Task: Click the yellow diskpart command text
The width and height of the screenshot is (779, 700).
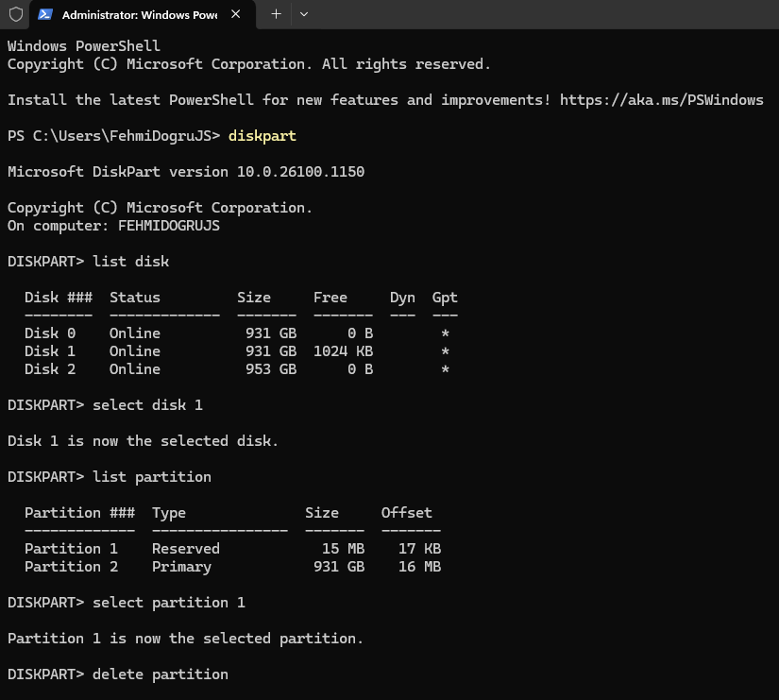Action: 262,136
